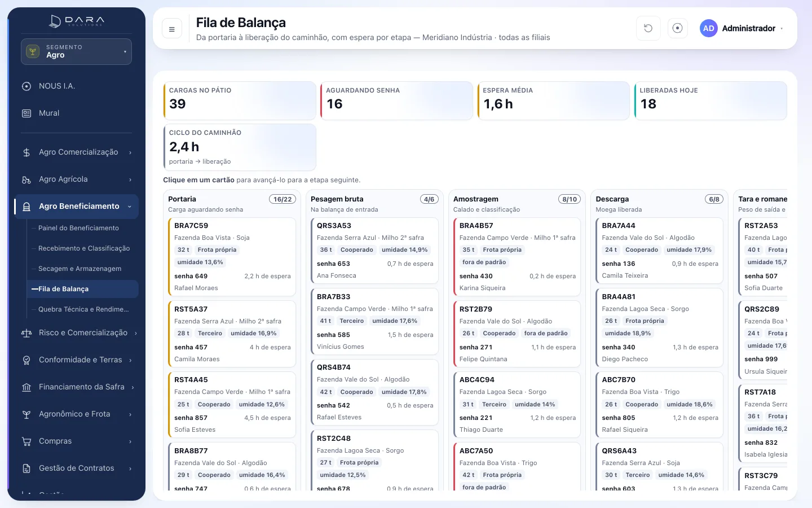Toggle the sidebar hamburger menu
The height and width of the screenshot is (508, 812).
click(x=172, y=29)
